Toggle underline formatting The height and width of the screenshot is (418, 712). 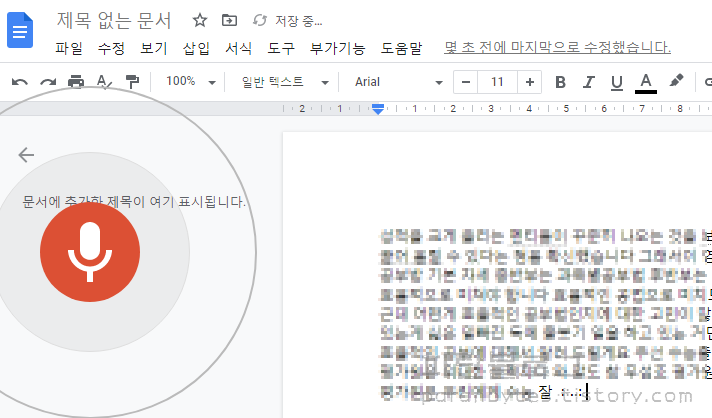(617, 83)
